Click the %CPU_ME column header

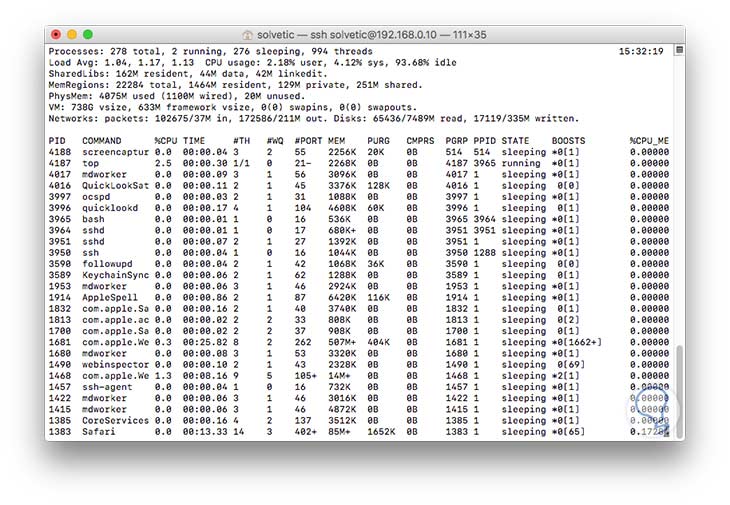649,141
